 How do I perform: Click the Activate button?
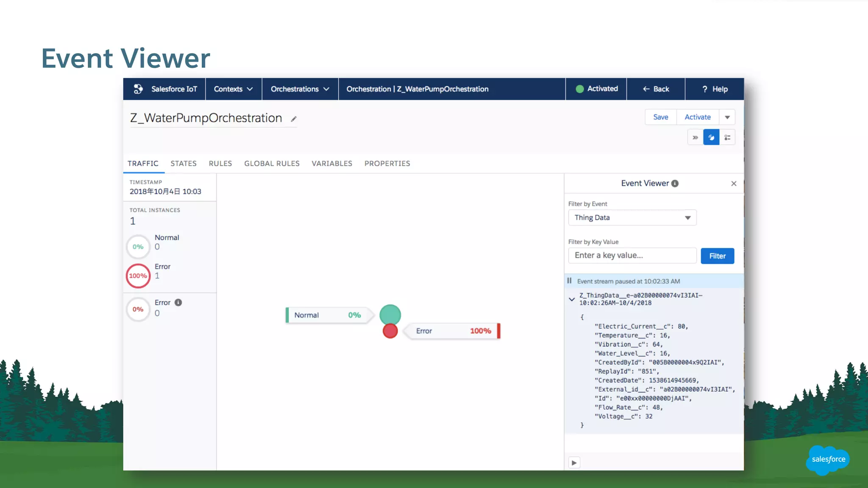click(698, 117)
